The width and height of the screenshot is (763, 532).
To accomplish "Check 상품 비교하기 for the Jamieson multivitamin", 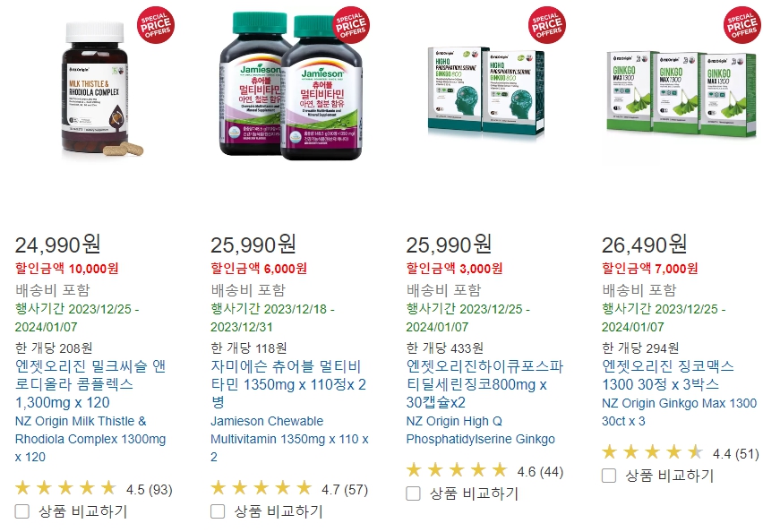I will click(x=218, y=511).
